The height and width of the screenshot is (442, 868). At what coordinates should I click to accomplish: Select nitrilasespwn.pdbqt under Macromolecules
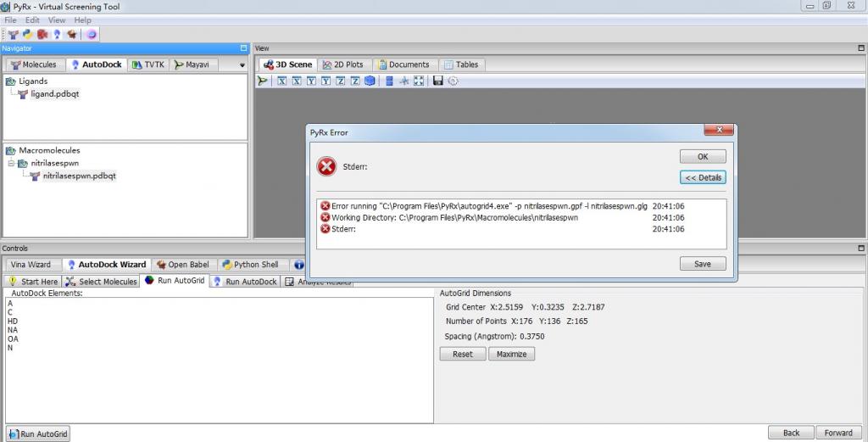pos(79,176)
